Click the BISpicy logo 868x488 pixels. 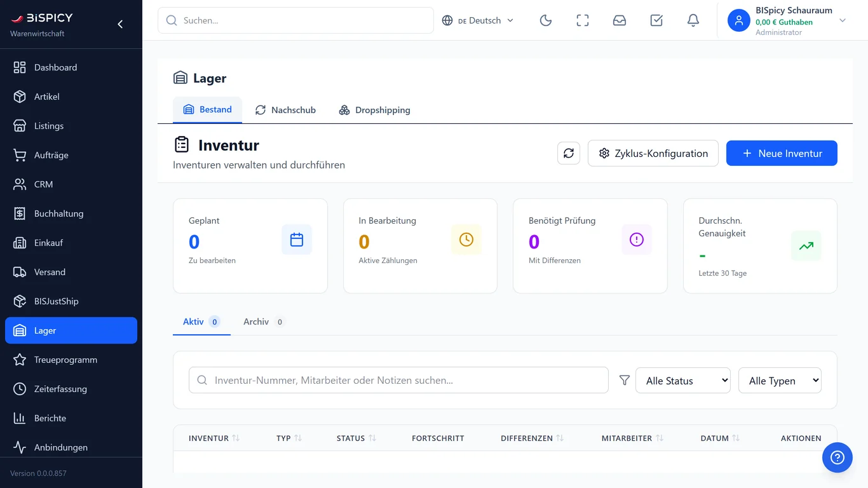click(42, 18)
